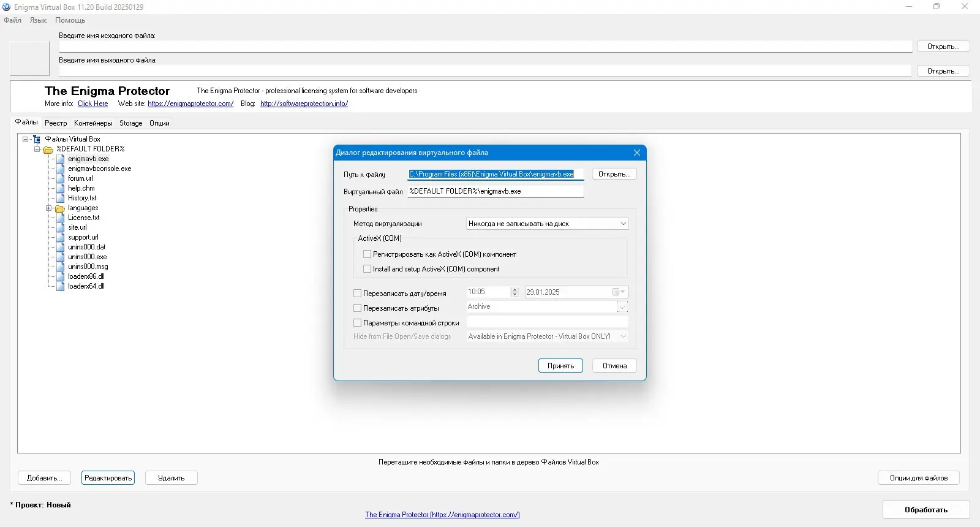The image size is (980, 527).
Task: Expand the languages folder node
Action: pos(49,208)
